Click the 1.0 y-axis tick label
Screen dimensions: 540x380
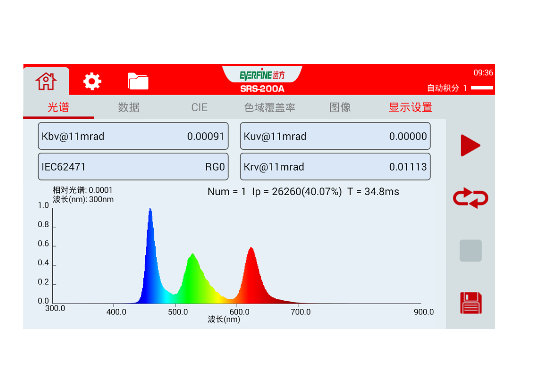43,205
